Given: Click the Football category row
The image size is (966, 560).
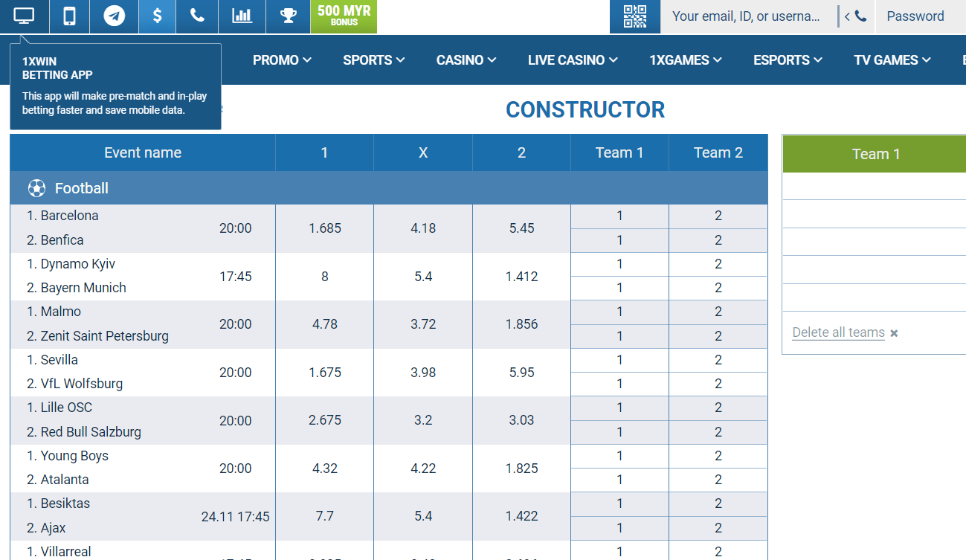Looking at the screenshot, I should [389, 188].
